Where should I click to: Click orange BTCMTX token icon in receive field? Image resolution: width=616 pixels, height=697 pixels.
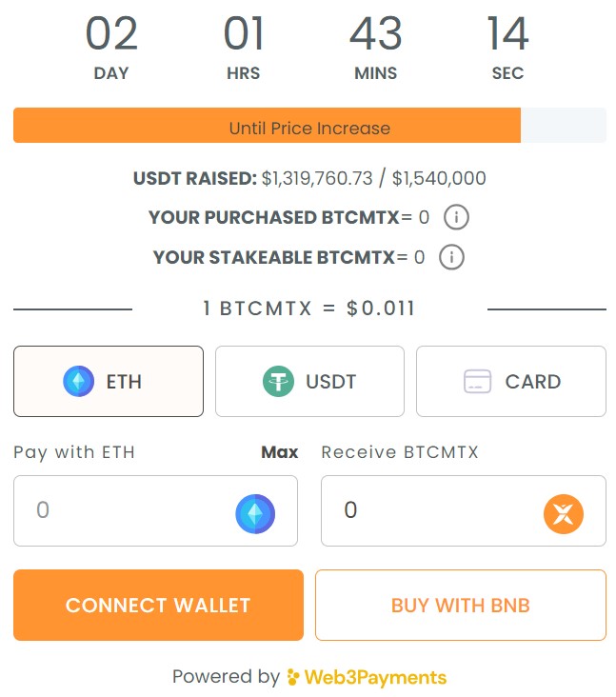(563, 514)
